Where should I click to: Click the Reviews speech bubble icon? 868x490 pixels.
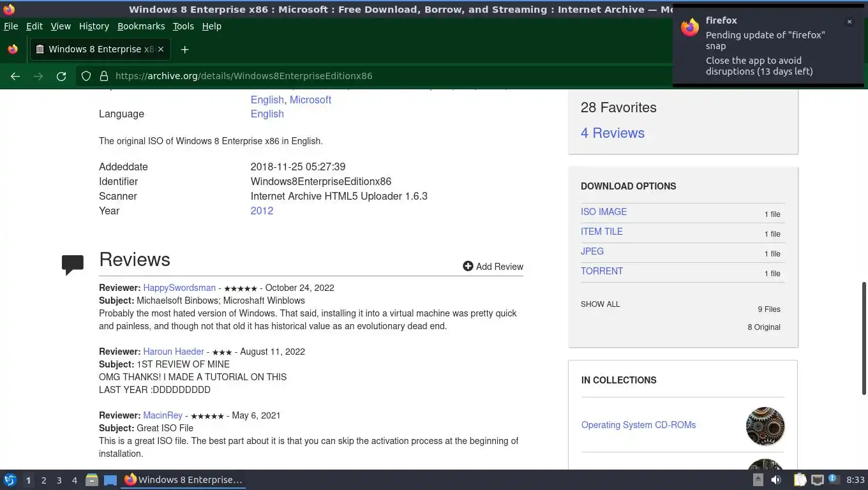tap(73, 264)
